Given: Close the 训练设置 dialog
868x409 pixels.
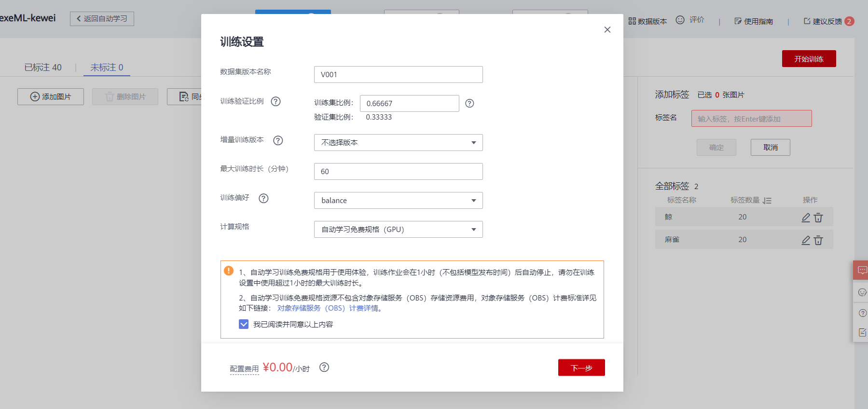Looking at the screenshot, I should pos(607,30).
